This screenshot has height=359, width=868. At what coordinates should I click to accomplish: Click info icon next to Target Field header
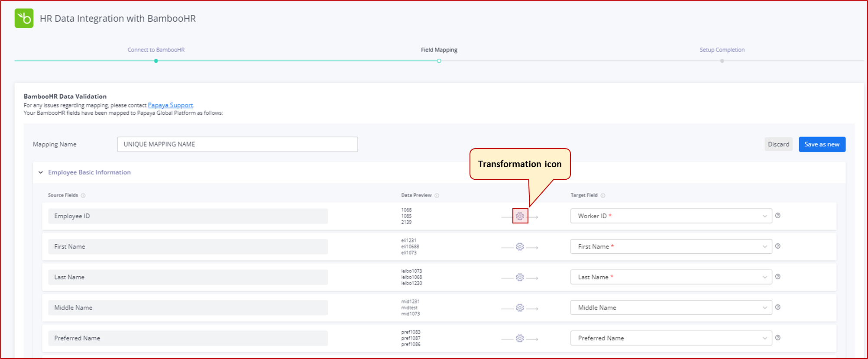pyautogui.click(x=603, y=195)
